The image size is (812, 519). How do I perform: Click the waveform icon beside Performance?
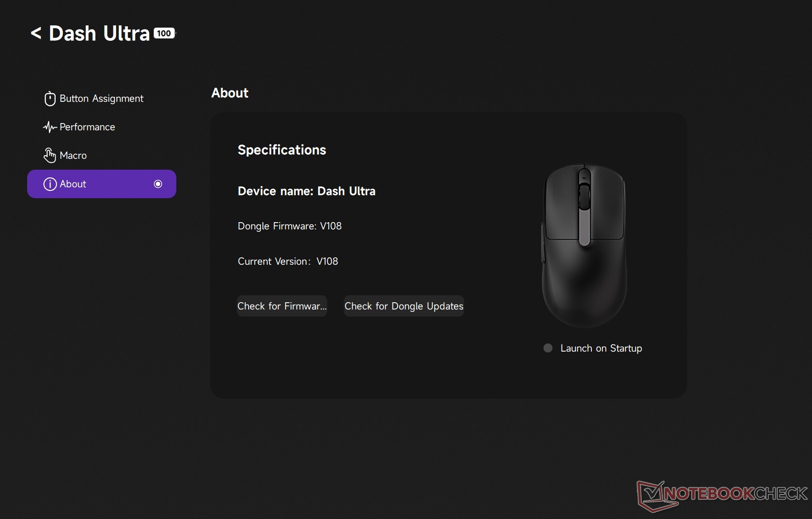point(50,127)
